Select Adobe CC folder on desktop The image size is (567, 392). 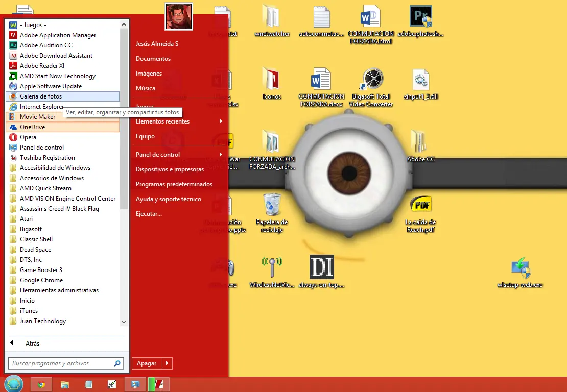point(420,146)
